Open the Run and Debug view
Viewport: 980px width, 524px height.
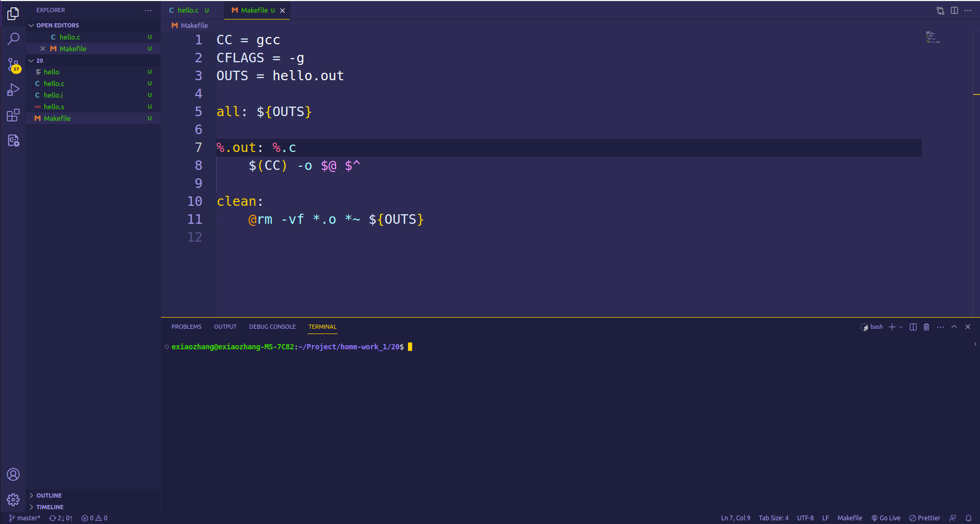13,90
